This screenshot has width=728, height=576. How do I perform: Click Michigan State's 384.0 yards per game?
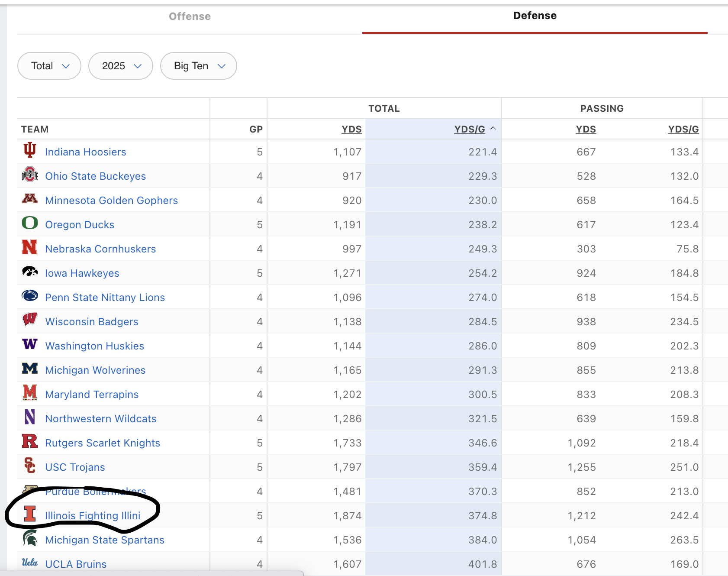pyautogui.click(x=483, y=540)
